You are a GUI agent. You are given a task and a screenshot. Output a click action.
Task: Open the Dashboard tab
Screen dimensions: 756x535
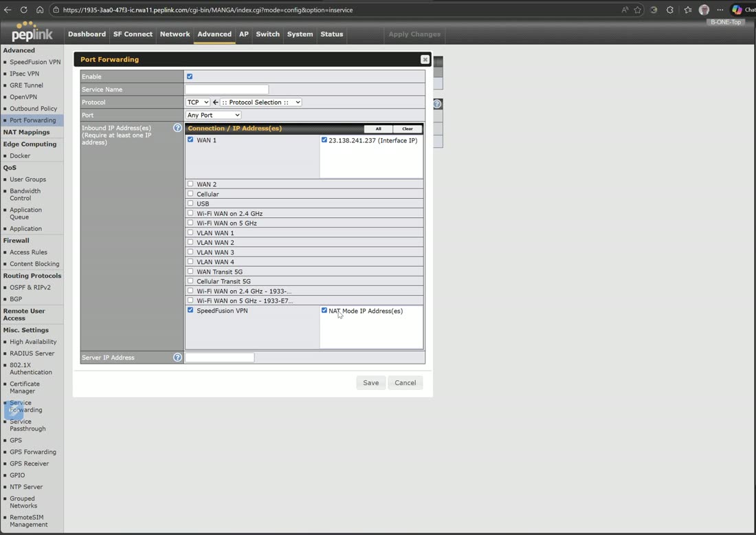point(87,34)
